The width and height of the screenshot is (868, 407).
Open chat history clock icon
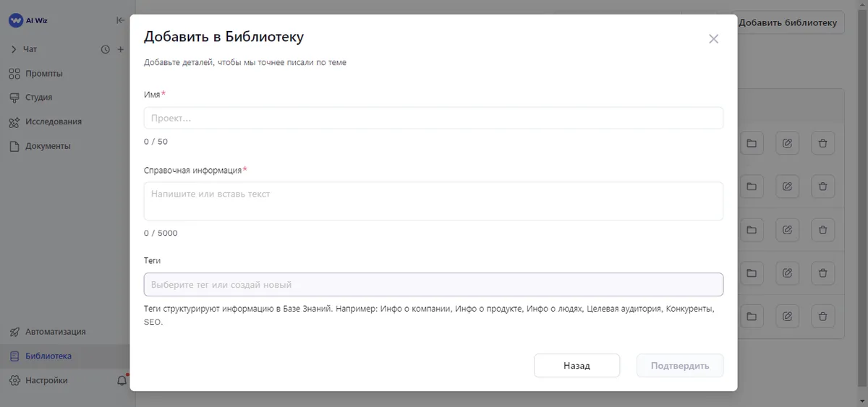[105, 49]
